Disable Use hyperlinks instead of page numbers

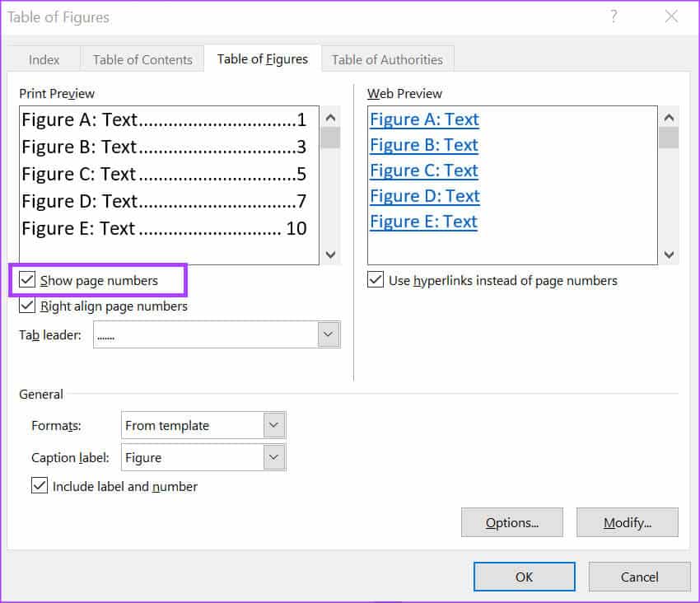[x=376, y=281]
